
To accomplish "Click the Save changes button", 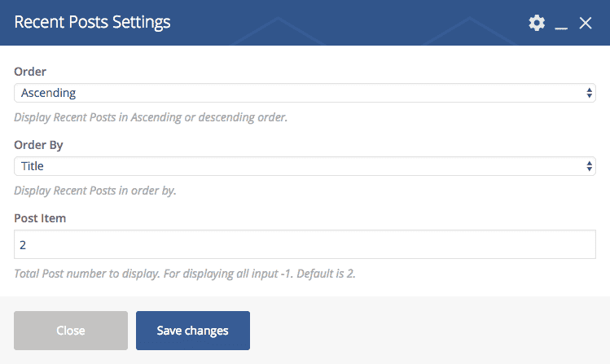I will tap(192, 331).
